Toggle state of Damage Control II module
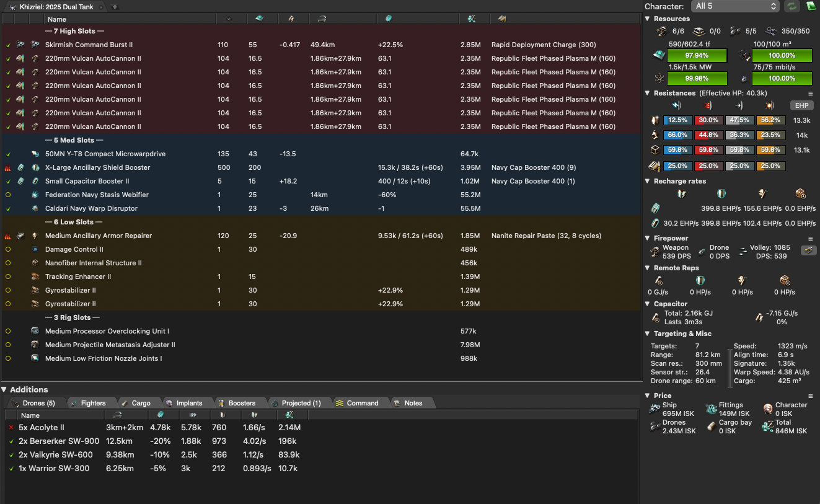The image size is (820, 504). [x=8, y=249]
